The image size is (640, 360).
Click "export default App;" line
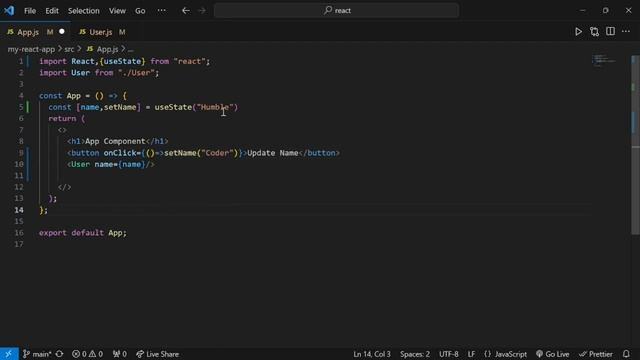(83, 233)
